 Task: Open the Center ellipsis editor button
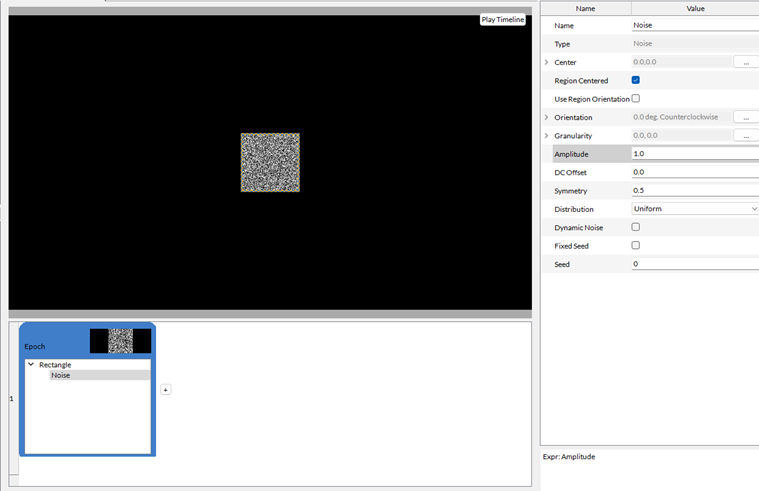pyautogui.click(x=746, y=62)
